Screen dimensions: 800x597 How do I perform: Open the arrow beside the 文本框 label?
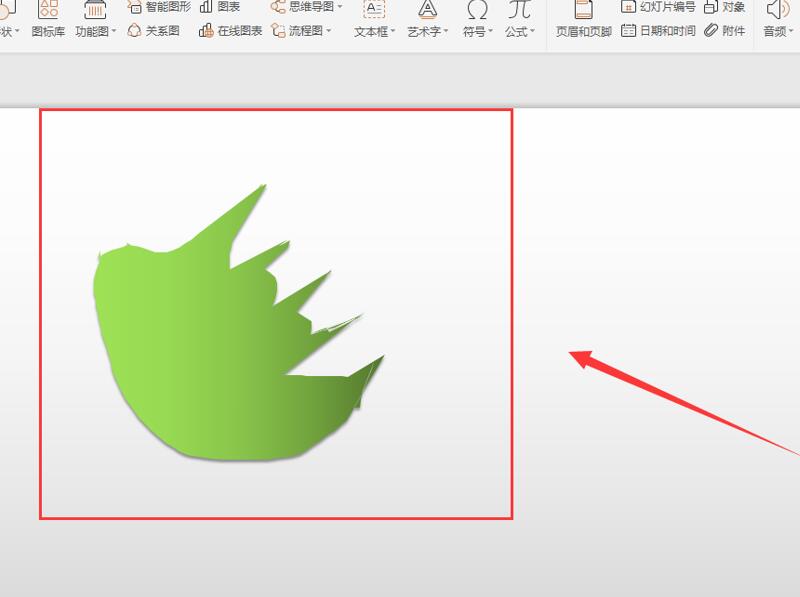(x=393, y=32)
